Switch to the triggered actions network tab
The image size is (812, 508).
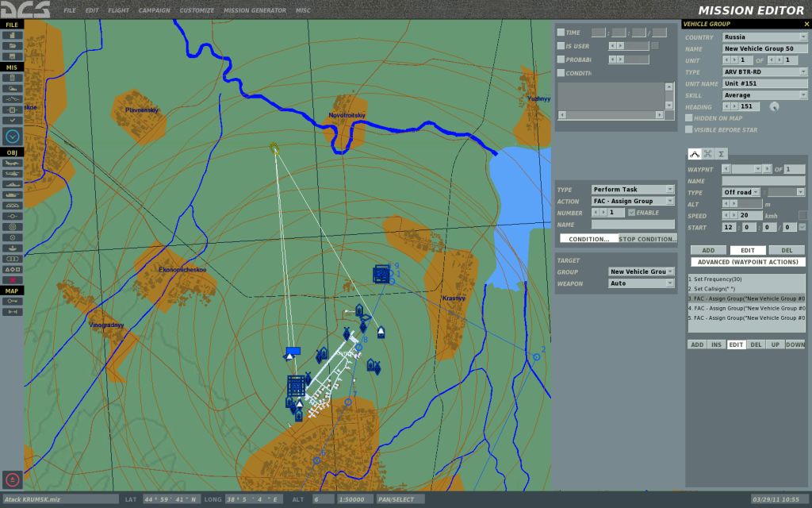708,154
